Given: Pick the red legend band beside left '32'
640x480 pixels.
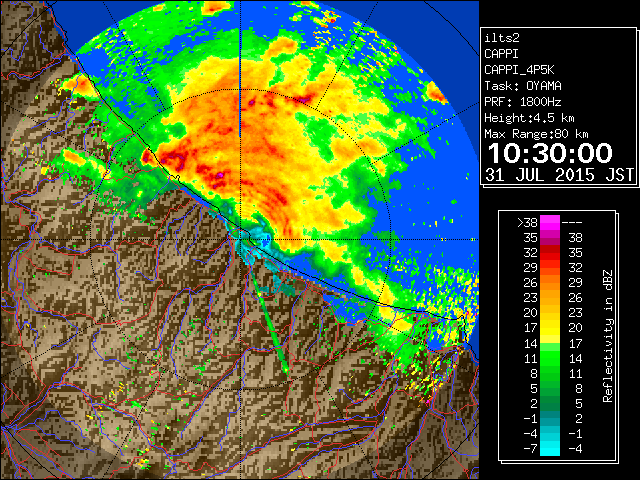Looking at the screenshot, I should click(x=550, y=253).
